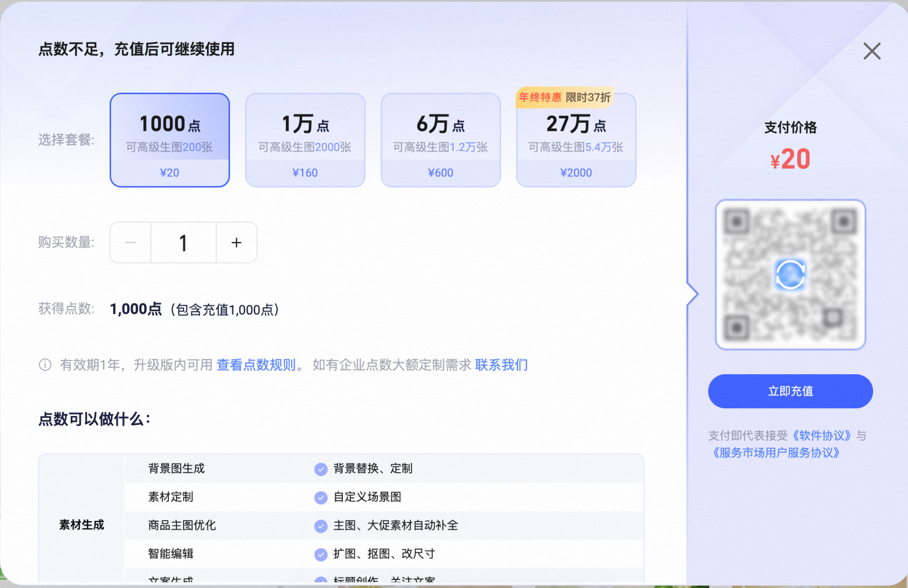Click the 素材生成 category cell
This screenshot has height=588, width=908.
coord(82,525)
